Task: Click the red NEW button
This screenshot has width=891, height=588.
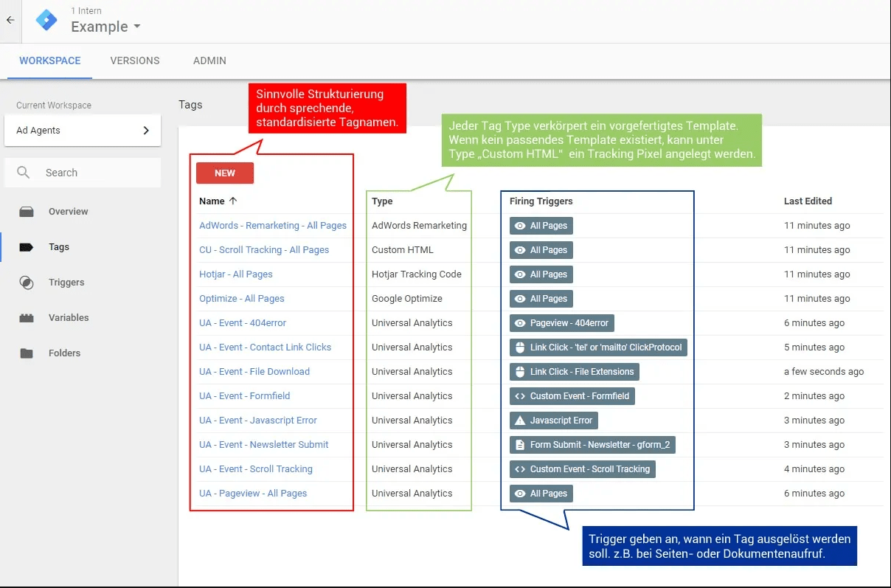Action: pos(225,173)
